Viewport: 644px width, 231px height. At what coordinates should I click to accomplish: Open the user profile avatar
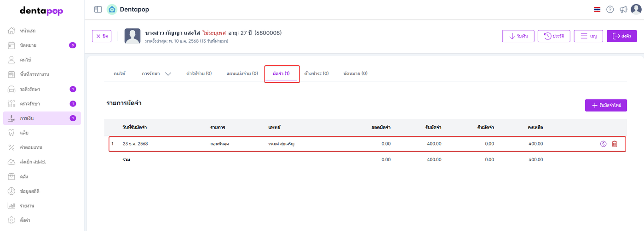tap(636, 10)
